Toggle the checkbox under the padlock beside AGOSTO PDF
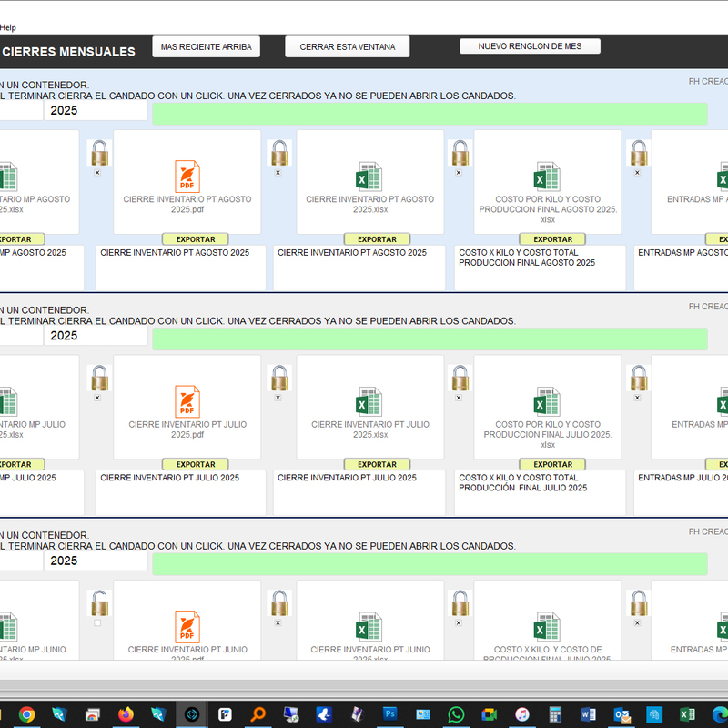 click(x=98, y=172)
